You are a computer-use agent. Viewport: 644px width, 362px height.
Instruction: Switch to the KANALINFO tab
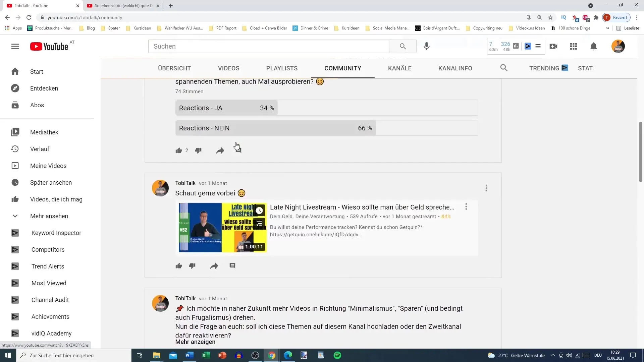tap(455, 68)
